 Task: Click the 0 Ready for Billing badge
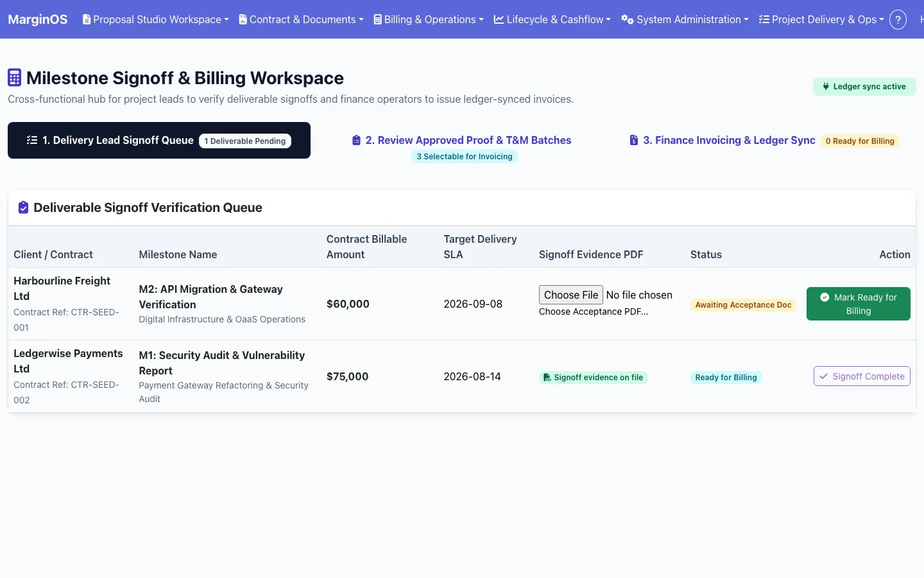click(860, 141)
